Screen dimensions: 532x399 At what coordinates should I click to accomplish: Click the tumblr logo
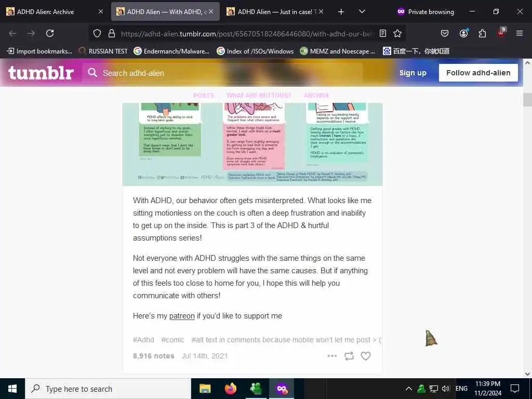point(41,73)
